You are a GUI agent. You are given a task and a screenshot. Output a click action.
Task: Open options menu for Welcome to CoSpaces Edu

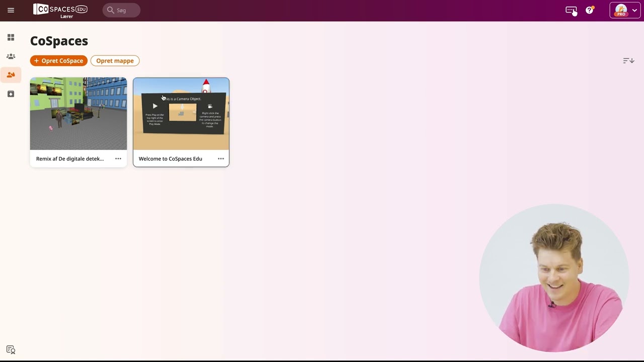221,158
